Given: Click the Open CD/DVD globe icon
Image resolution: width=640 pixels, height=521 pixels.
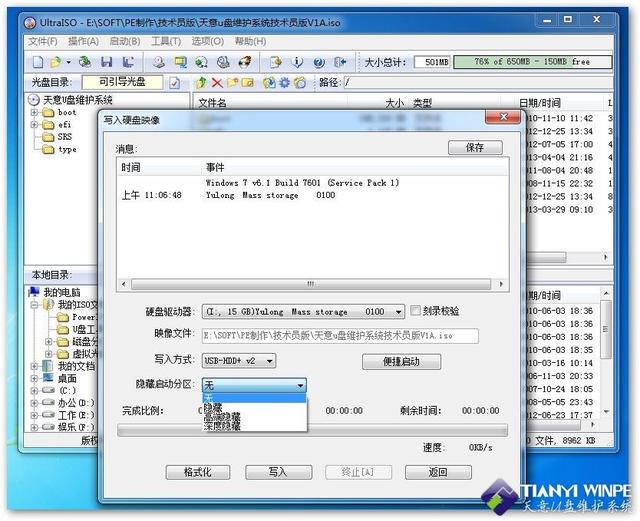Looking at the screenshot, I should [x=85, y=62].
